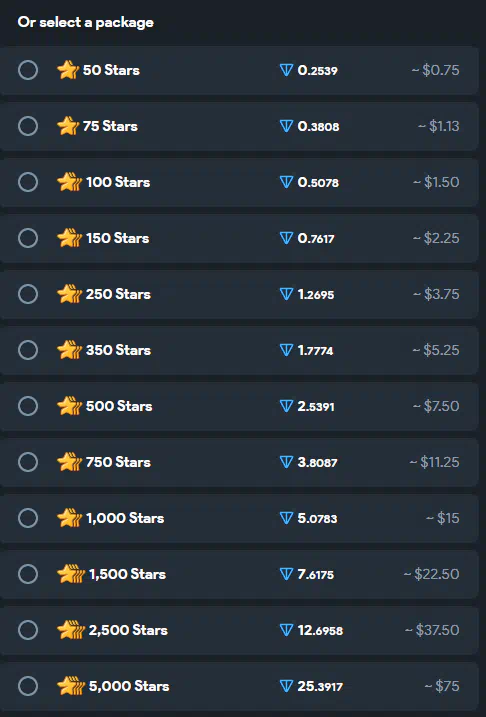Image resolution: width=486 pixels, height=717 pixels.
Task: Click the star icon next to 500 Stars
Action: (69, 406)
